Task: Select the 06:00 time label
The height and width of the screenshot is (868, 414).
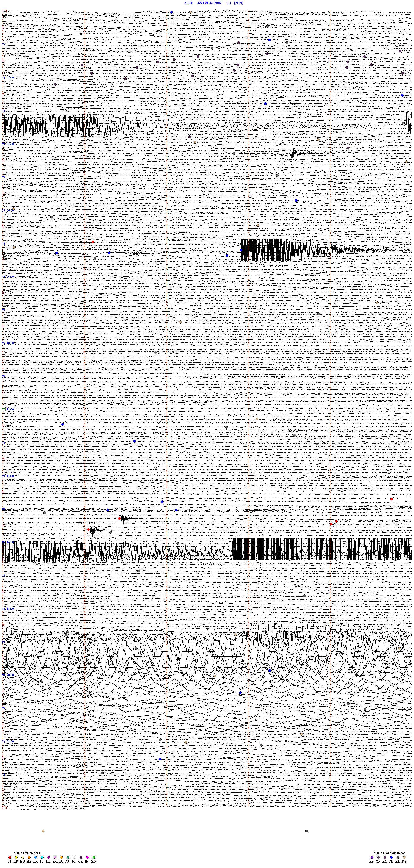Action: tap(10, 210)
